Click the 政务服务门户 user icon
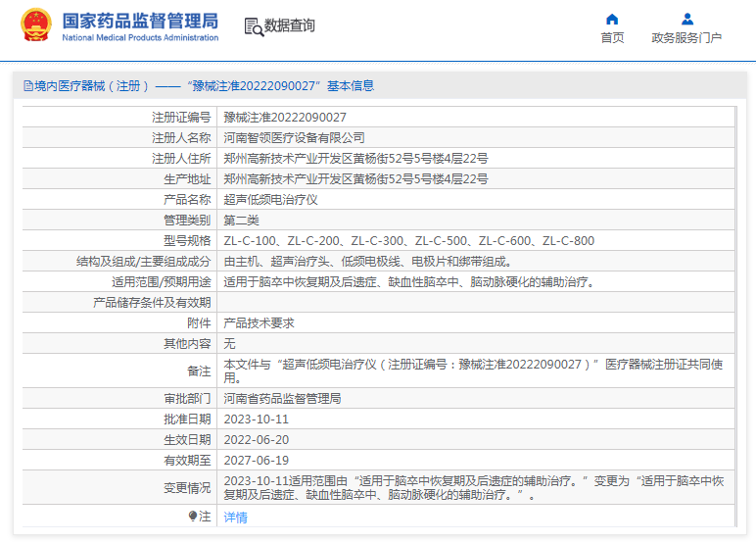The image size is (756, 543). click(x=687, y=20)
